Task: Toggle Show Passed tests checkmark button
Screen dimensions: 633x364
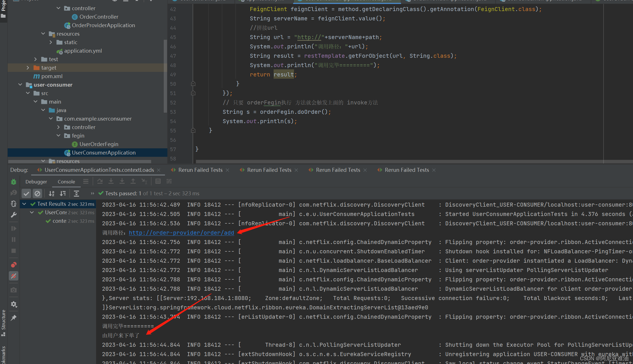Action: pyautogui.click(x=26, y=194)
